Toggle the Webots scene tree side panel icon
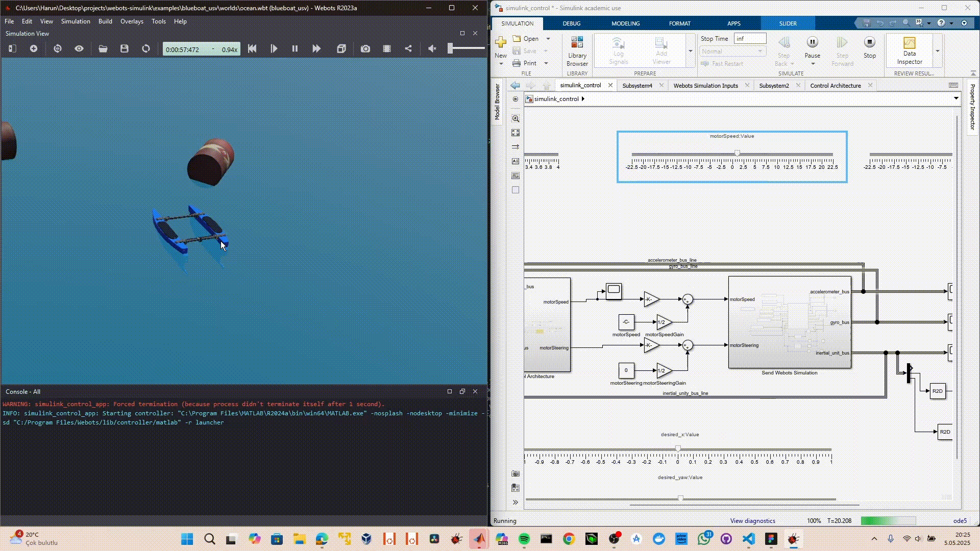This screenshot has width=980, height=551. coord(13,48)
